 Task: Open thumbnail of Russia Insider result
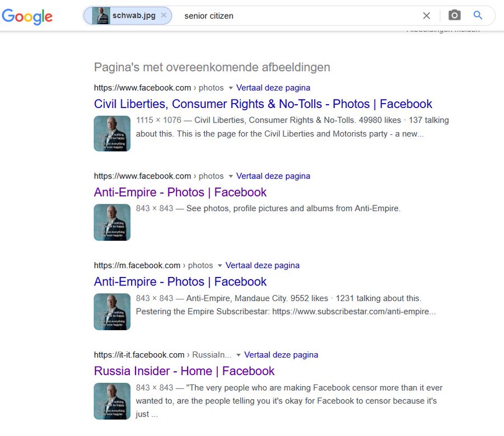(x=112, y=401)
